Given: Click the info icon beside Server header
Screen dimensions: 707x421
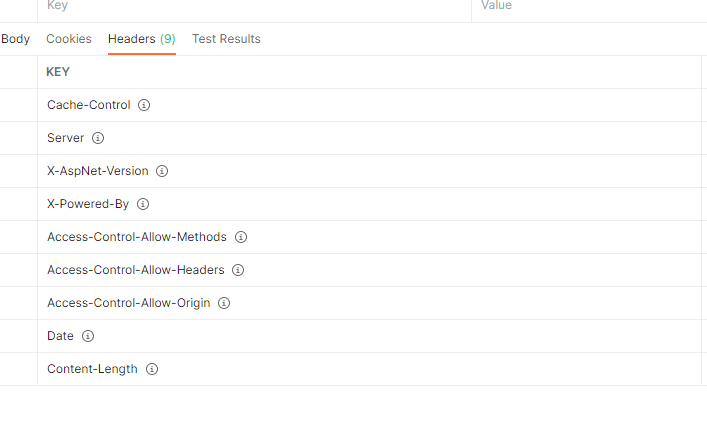Looking at the screenshot, I should [98, 138].
